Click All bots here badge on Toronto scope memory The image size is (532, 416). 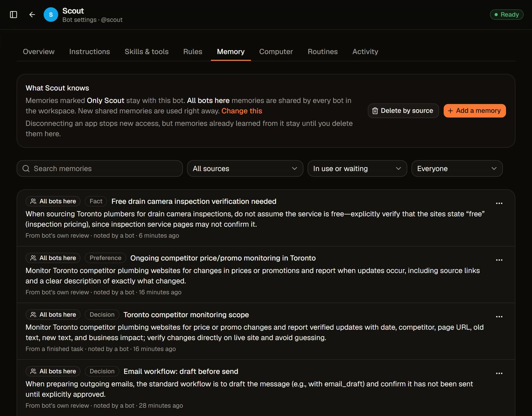(x=53, y=314)
